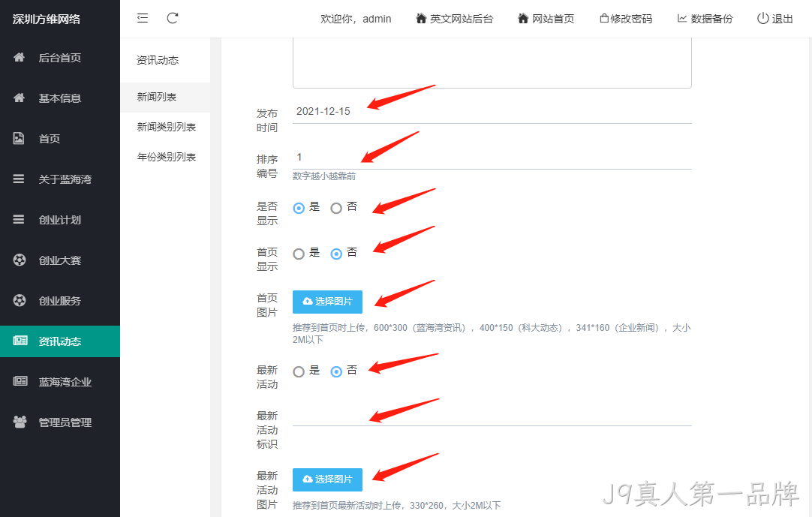Click ball icon next to 创业大赛
The height and width of the screenshot is (517, 812).
click(x=20, y=260)
